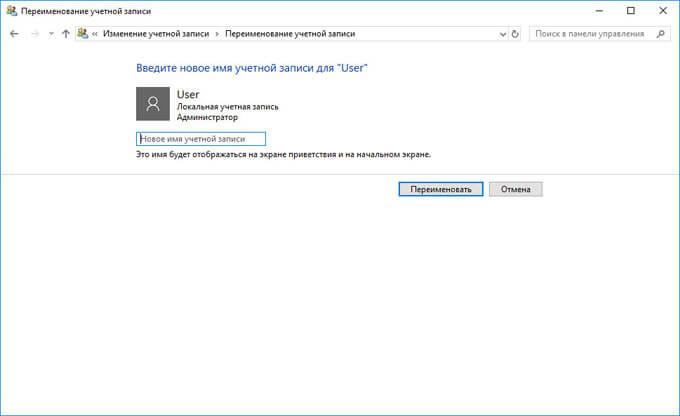Screen dimensions: 680x416
Task: Go up one level with up arrow
Action: click(65, 34)
